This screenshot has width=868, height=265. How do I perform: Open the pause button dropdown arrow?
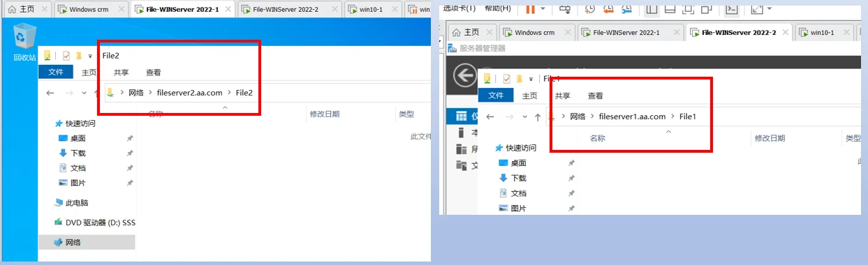tap(543, 9)
